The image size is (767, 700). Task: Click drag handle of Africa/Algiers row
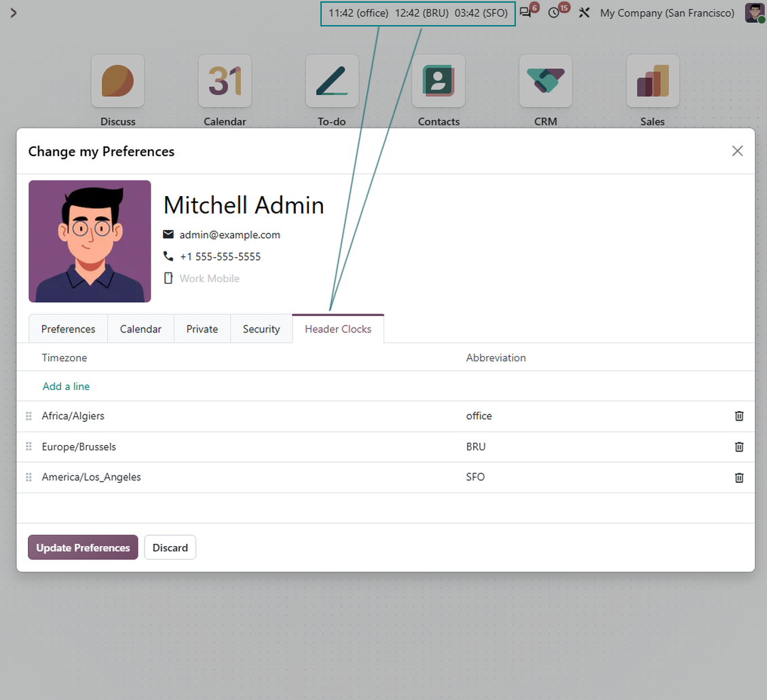[29, 416]
